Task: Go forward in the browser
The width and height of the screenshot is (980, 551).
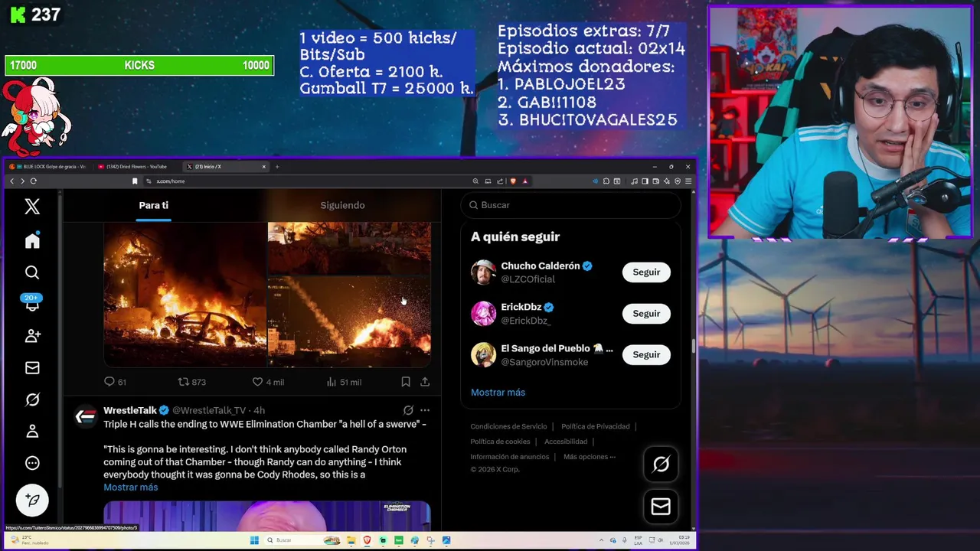Action: [x=22, y=181]
